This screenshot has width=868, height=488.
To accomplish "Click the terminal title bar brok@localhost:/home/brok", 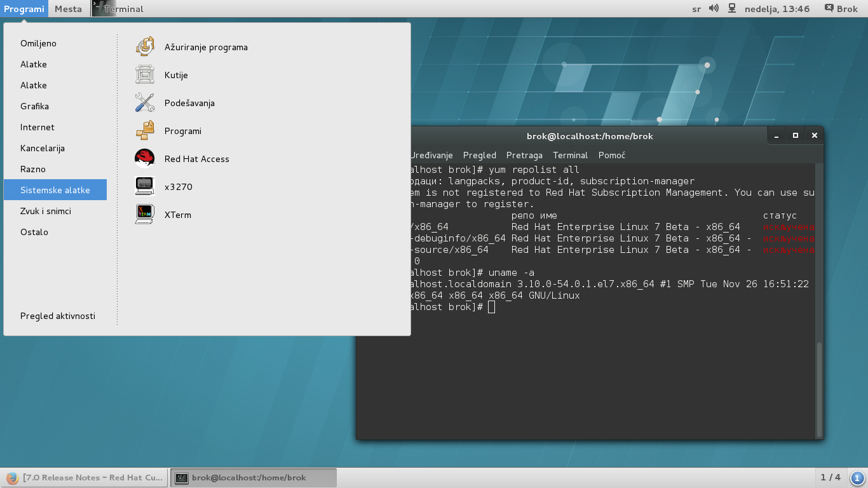I will coord(590,135).
